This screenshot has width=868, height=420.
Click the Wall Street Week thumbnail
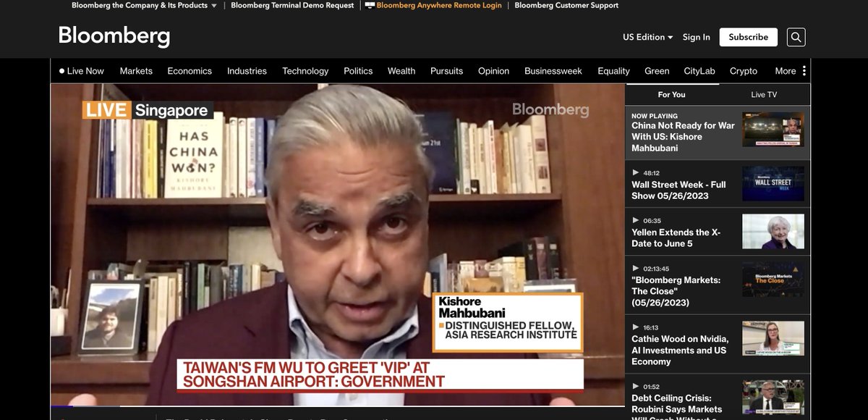(x=773, y=184)
